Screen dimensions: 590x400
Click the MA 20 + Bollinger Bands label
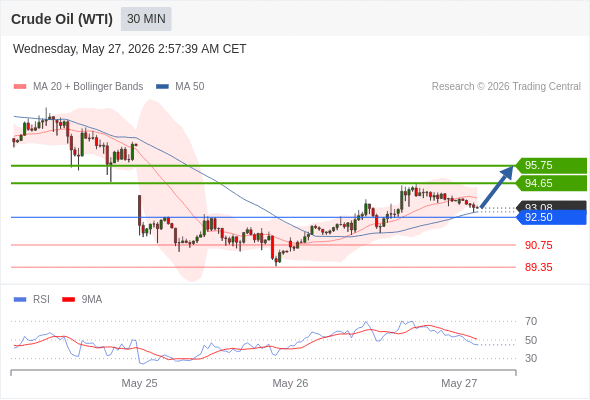coord(88,87)
